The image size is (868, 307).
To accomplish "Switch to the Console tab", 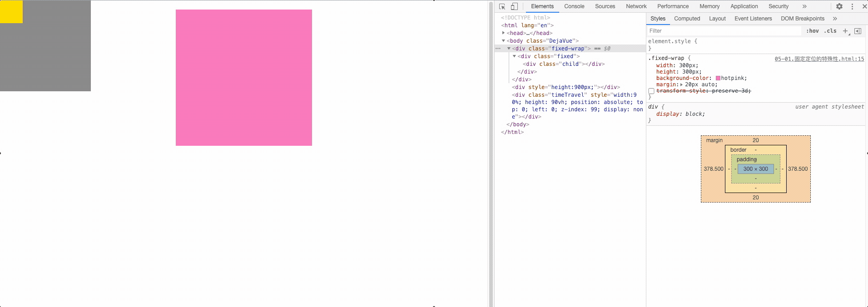I will tap(574, 6).
